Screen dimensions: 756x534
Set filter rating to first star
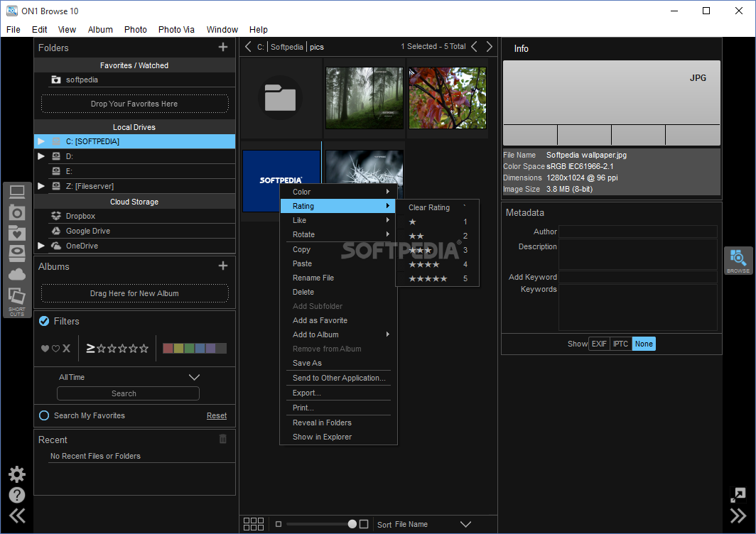[101, 349]
